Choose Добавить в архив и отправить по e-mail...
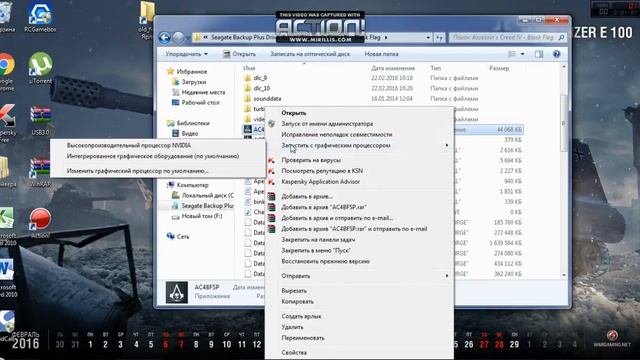Viewport: 640px width, 360px height. 337,218
